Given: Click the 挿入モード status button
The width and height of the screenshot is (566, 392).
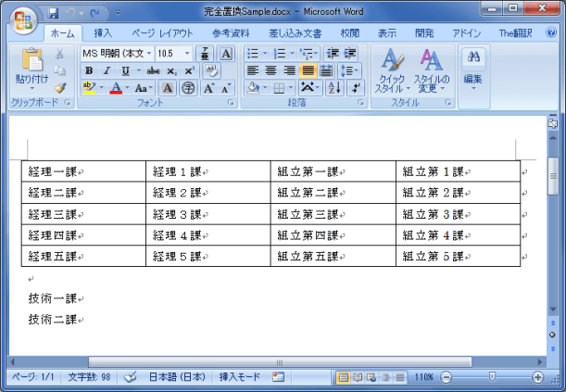Looking at the screenshot, I should pyautogui.click(x=239, y=377).
